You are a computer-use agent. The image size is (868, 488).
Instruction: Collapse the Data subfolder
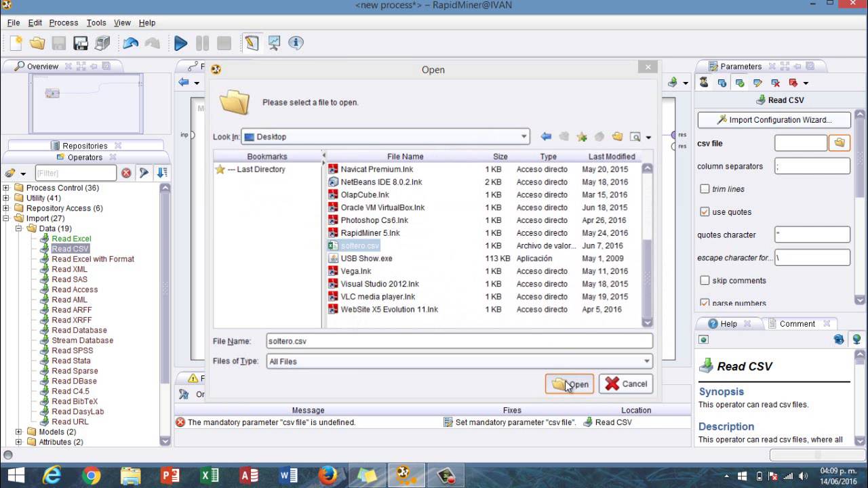coord(20,228)
